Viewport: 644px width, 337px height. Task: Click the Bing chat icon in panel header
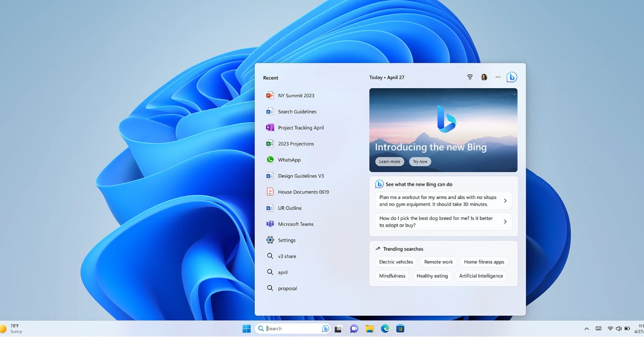[x=511, y=77]
